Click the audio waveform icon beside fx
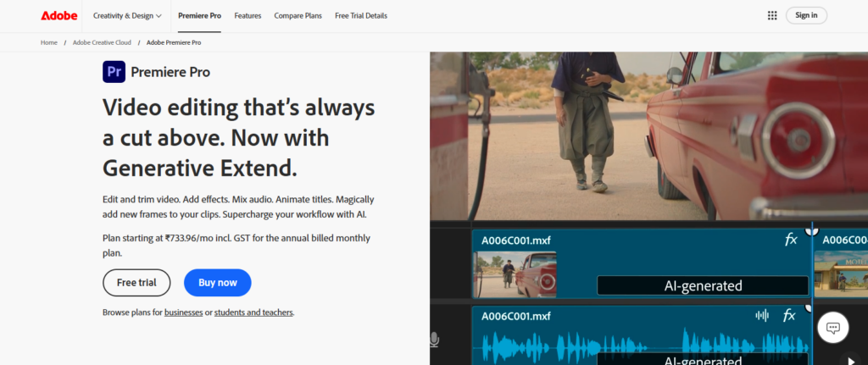Viewport: 868px width, 365px height. [x=762, y=316]
